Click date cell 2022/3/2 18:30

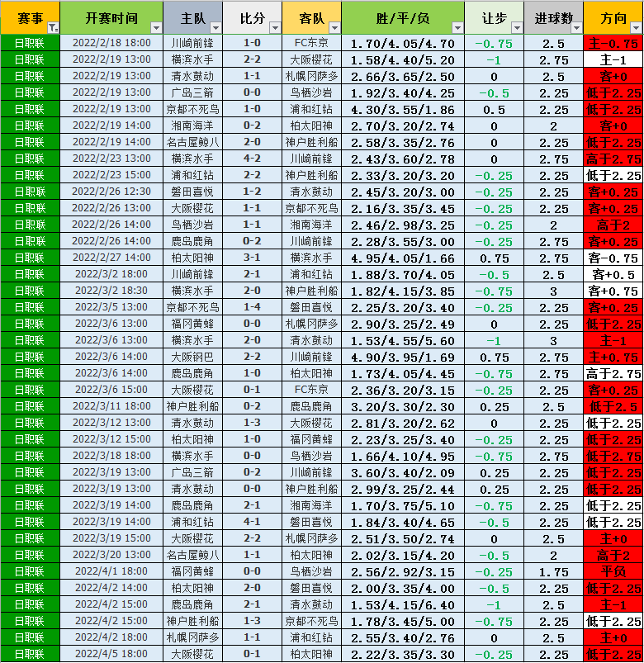point(111,291)
